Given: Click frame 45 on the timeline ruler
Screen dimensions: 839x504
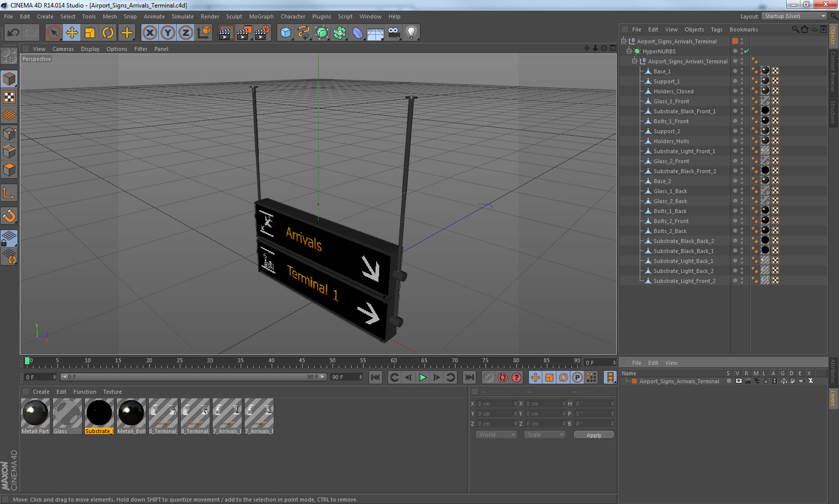Looking at the screenshot, I should point(302,362).
